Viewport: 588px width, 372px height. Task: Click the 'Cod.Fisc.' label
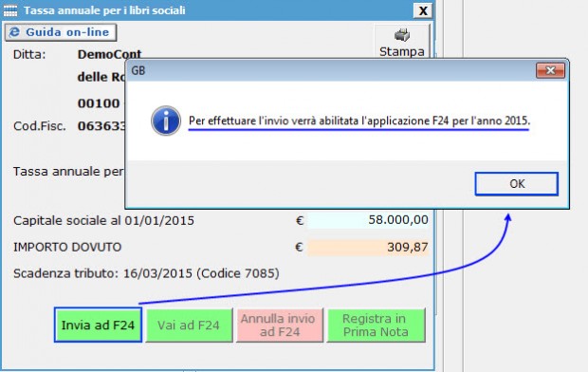click(x=40, y=126)
